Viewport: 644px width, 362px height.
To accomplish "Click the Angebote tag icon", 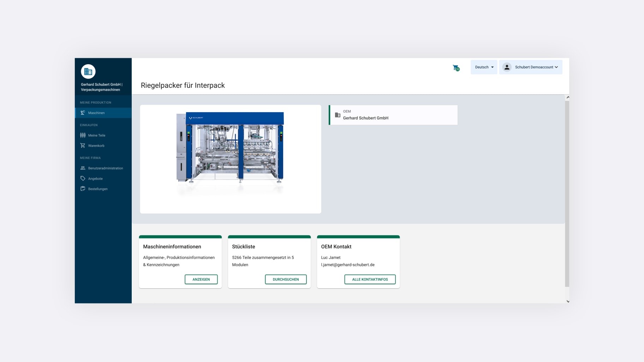I will click(83, 179).
